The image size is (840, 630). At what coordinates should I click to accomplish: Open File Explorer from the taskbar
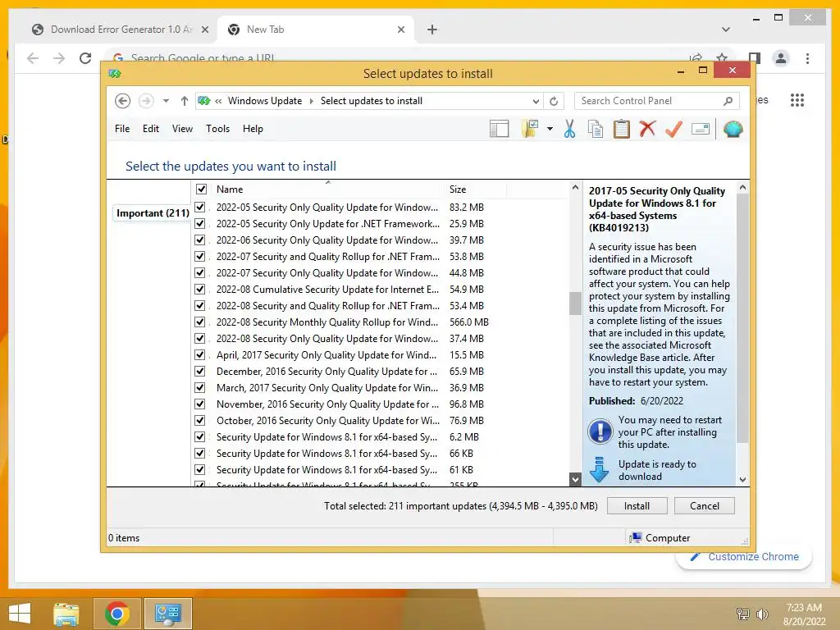[66, 614]
